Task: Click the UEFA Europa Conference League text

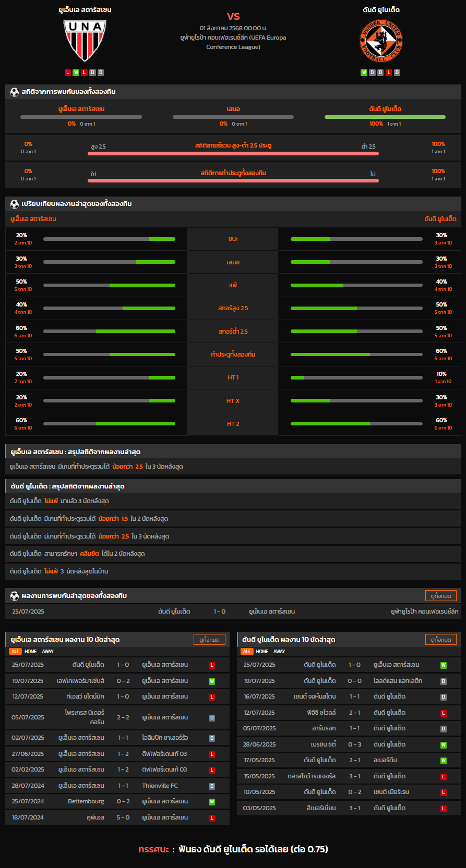Action: (233, 42)
